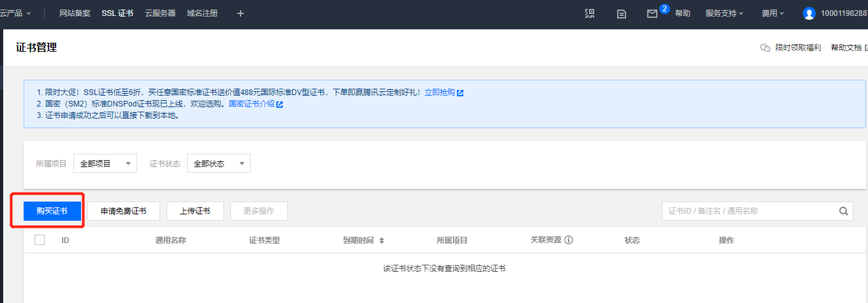Click the 上传证书 button
The image size is (868, 303).
[x=195, y=211]
